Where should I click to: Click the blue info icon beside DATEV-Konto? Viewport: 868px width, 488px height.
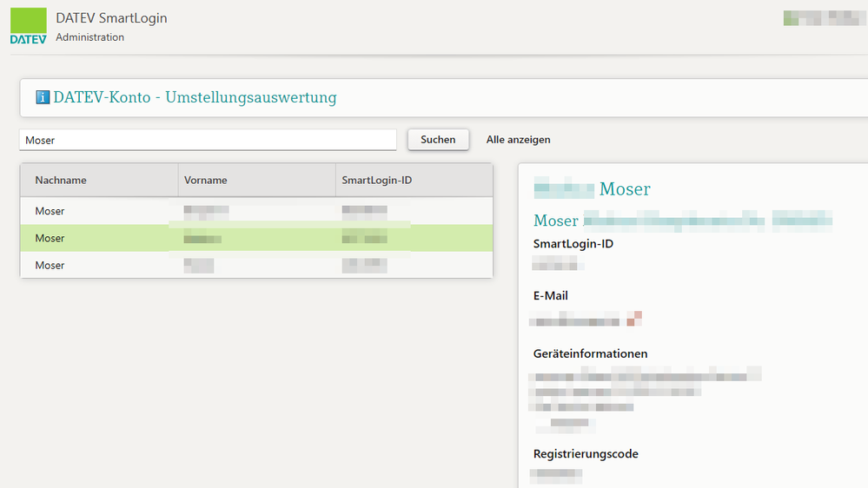click(43, 97)
